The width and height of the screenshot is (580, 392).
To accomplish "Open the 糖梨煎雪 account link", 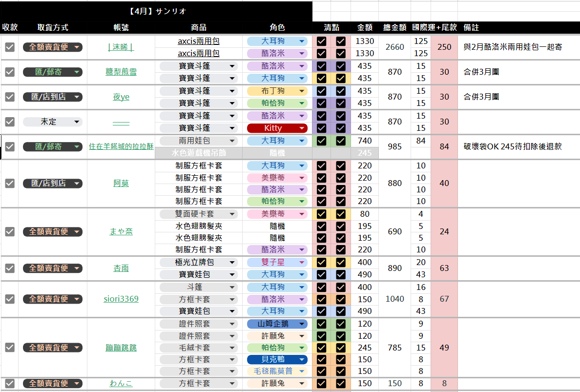I will [121, 72].
